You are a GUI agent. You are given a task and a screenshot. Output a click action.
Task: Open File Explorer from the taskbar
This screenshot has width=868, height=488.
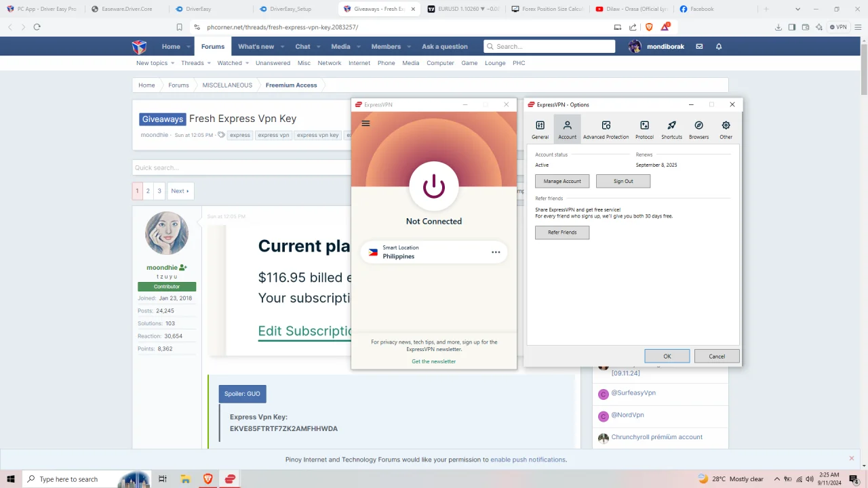[x=185, y=479]
